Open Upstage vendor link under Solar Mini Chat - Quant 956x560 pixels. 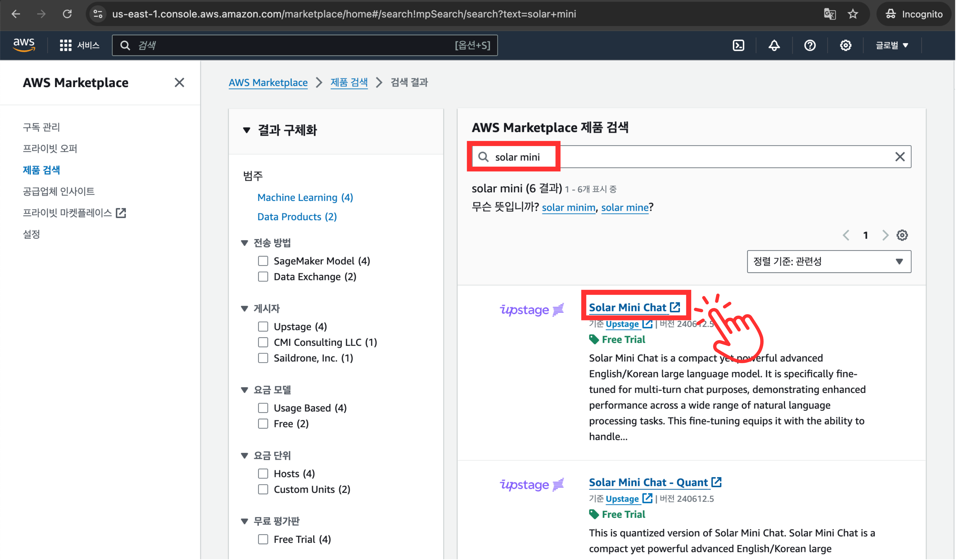click(629, 499)
